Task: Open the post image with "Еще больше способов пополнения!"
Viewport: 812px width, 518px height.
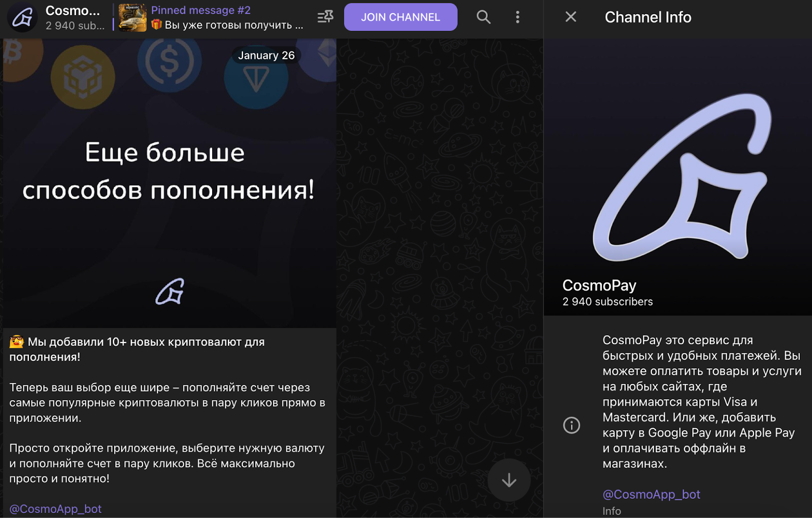Action: tap(170, 183)
